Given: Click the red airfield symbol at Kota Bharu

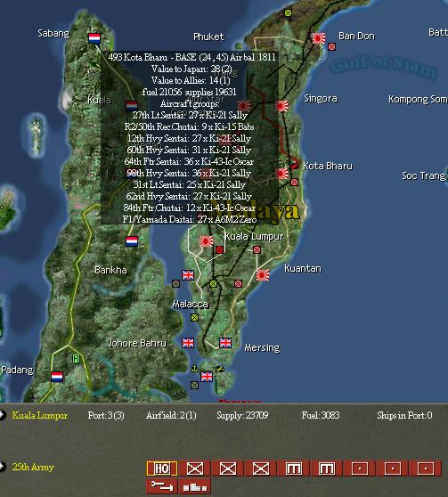Looking at the screenshot, I should click(294, 166).
